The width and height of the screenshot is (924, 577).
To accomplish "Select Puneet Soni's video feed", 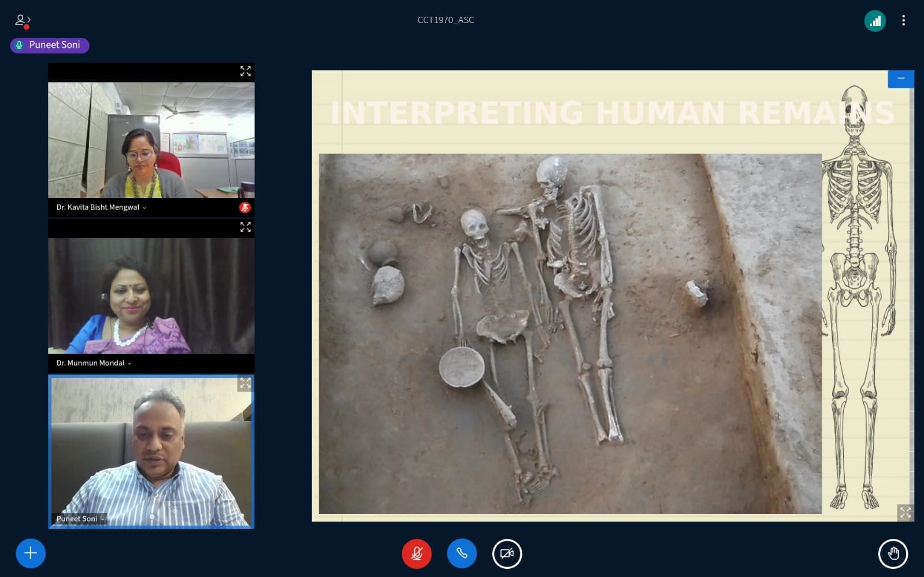I will (151, 452).
